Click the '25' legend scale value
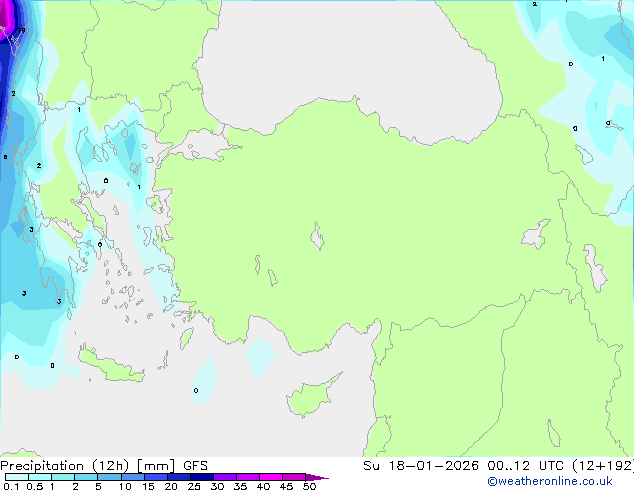Viewport: 634px width, 490px height. click(x=194, y=486)
